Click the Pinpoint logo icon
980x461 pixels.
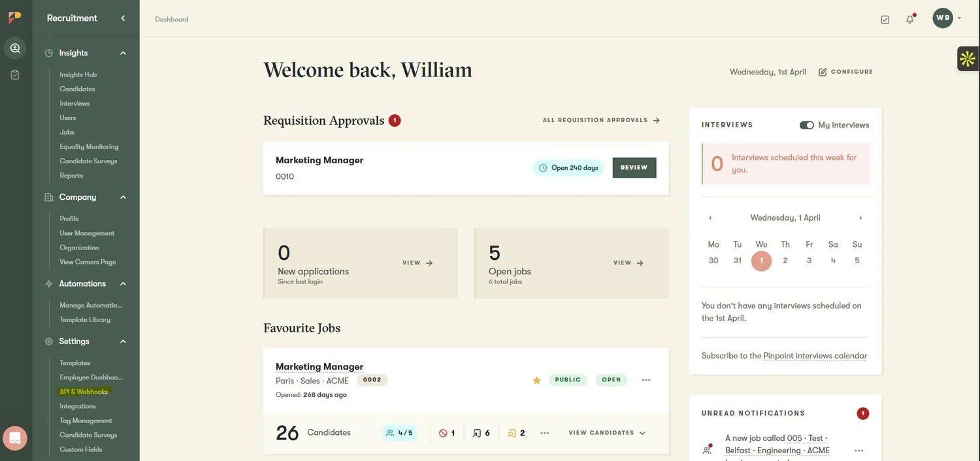14,18
